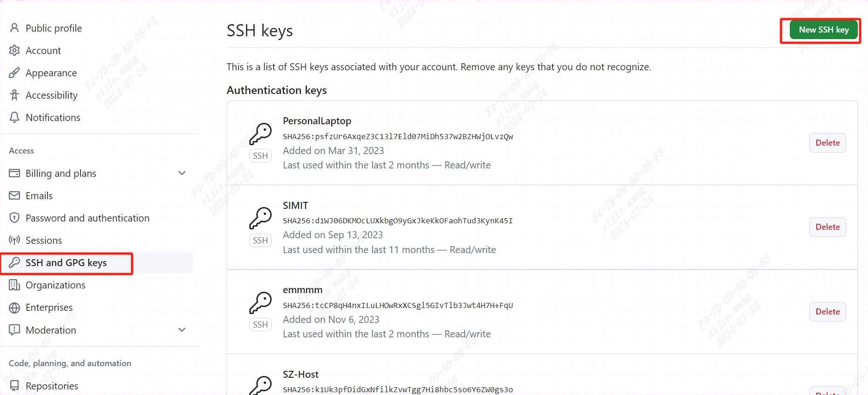Click the SZ-Host key icon

tap(260, 386)
